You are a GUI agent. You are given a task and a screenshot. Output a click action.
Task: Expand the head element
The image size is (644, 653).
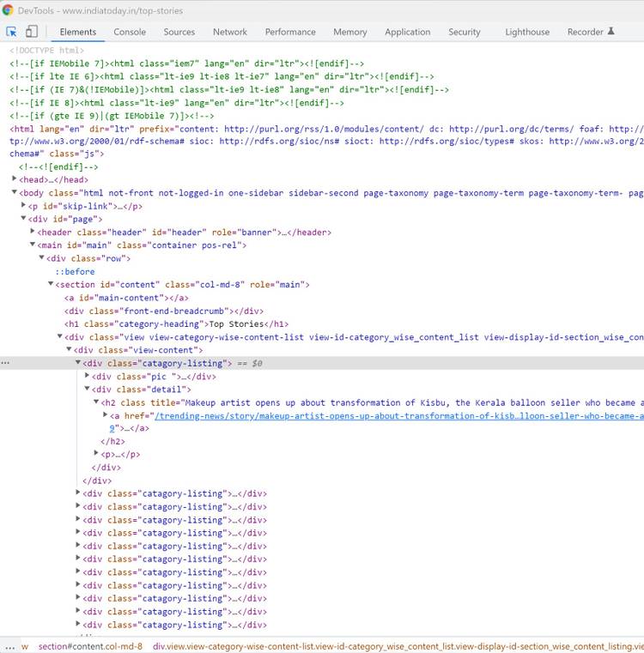tap(15, 179)
